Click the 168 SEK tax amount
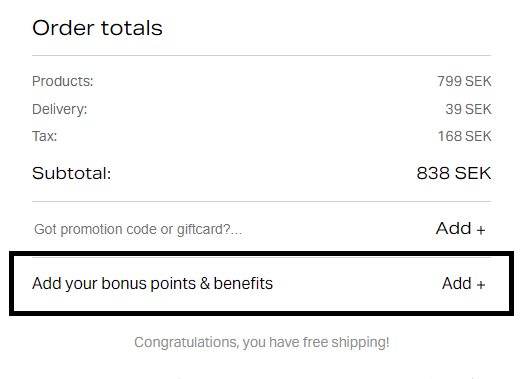The image size is (521, 379). 464,136
